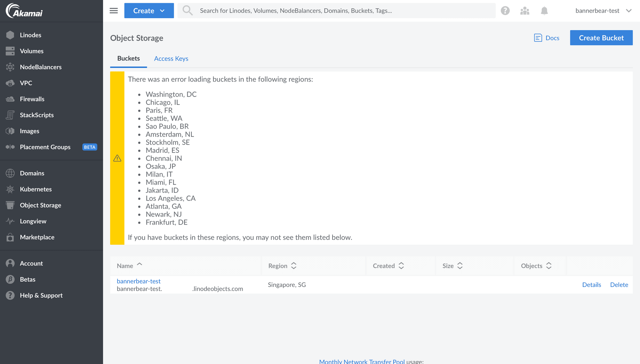Screen dimensions: 640x364
Task: Click the Domains icon in sidebar
Action: (x=10, y=173)
